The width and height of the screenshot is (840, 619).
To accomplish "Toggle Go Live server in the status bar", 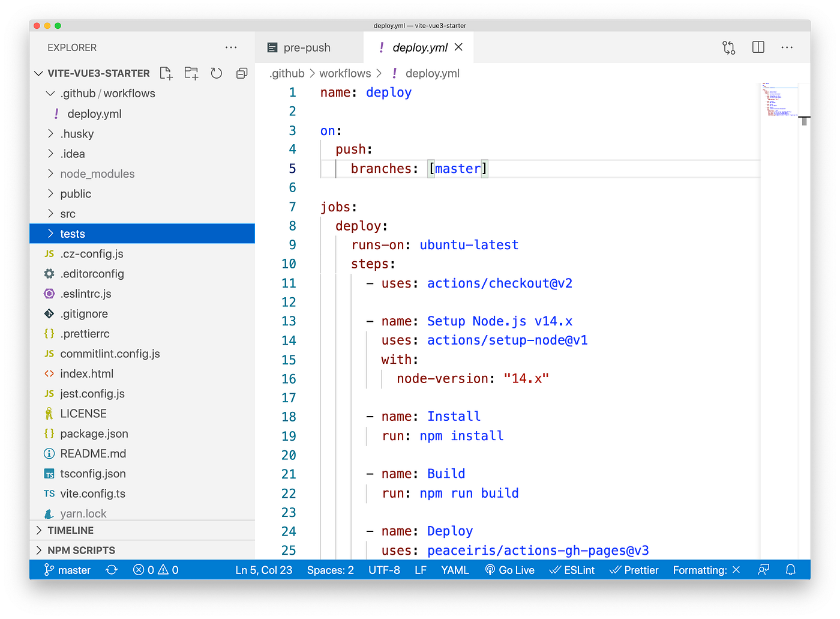I will point(509,569).
